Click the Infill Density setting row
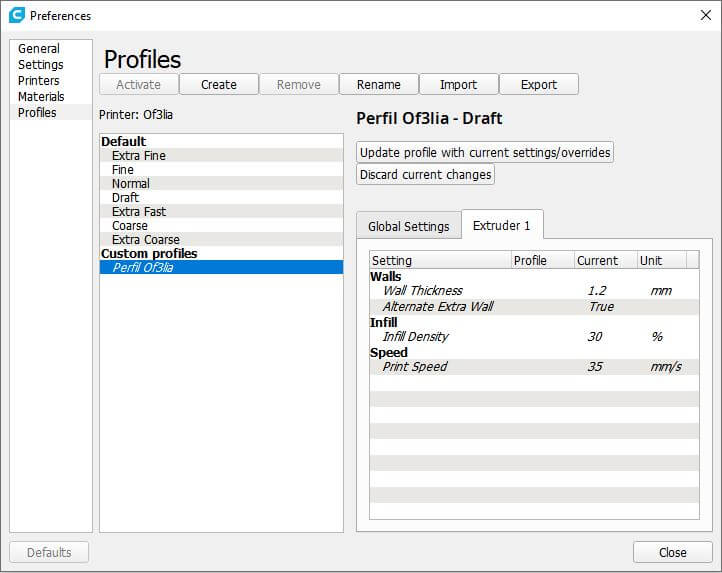 [420, 337]
